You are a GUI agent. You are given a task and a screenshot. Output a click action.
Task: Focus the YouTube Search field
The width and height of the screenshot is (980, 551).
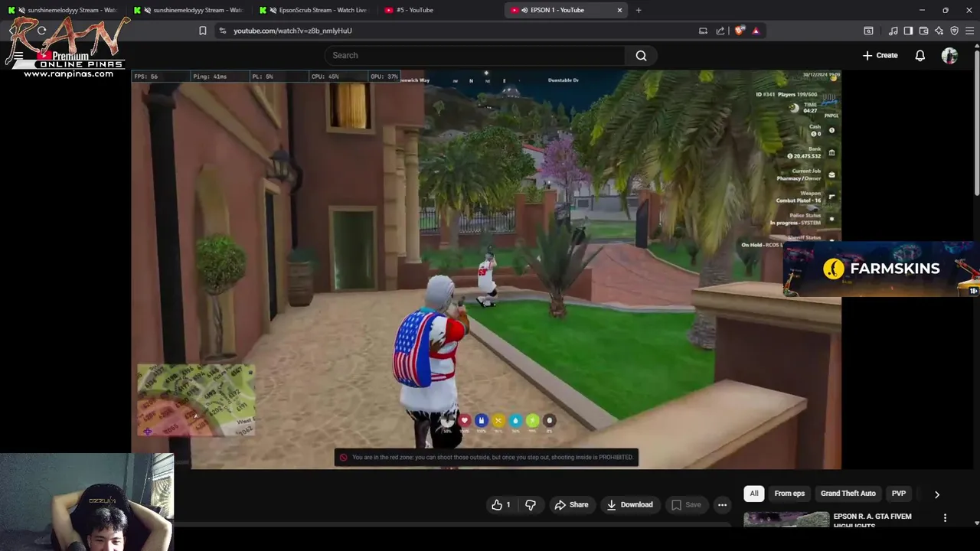coord(475,55)
